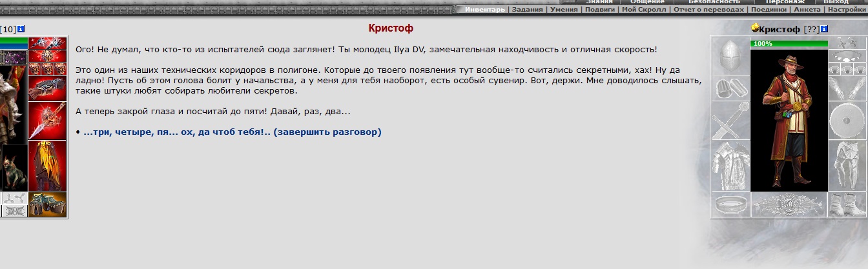Go to the Поединки tab
The height and width of the screenshot is (269, 868).
tap(769, 10)
